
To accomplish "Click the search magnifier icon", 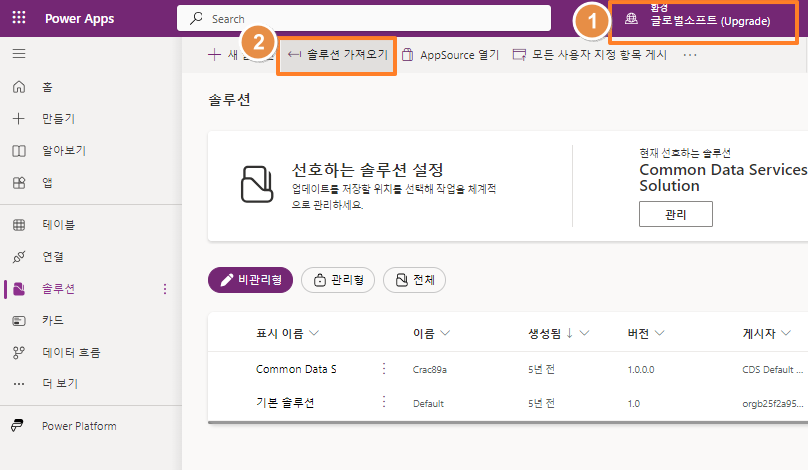I will [x=196, y=19].
